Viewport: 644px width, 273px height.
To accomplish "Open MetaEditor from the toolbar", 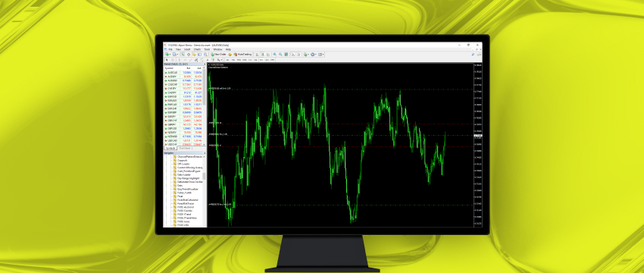I will 230,55.
